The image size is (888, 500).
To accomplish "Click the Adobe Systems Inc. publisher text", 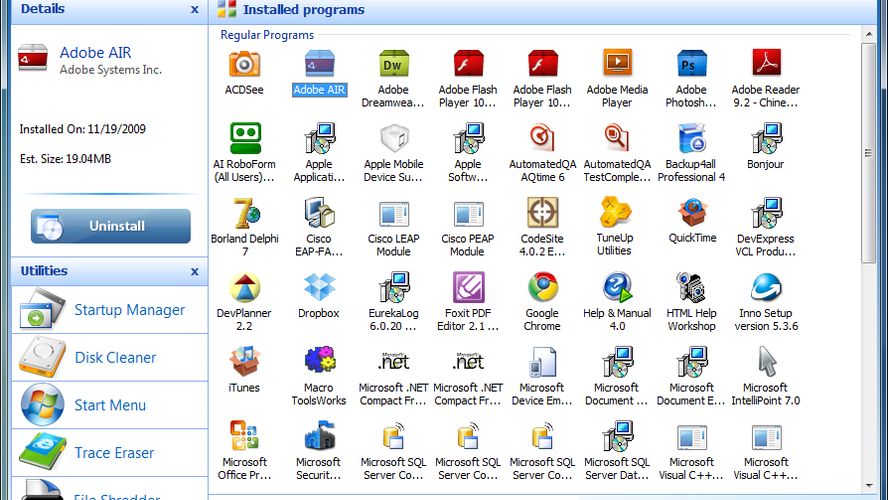I will [111, 70].
